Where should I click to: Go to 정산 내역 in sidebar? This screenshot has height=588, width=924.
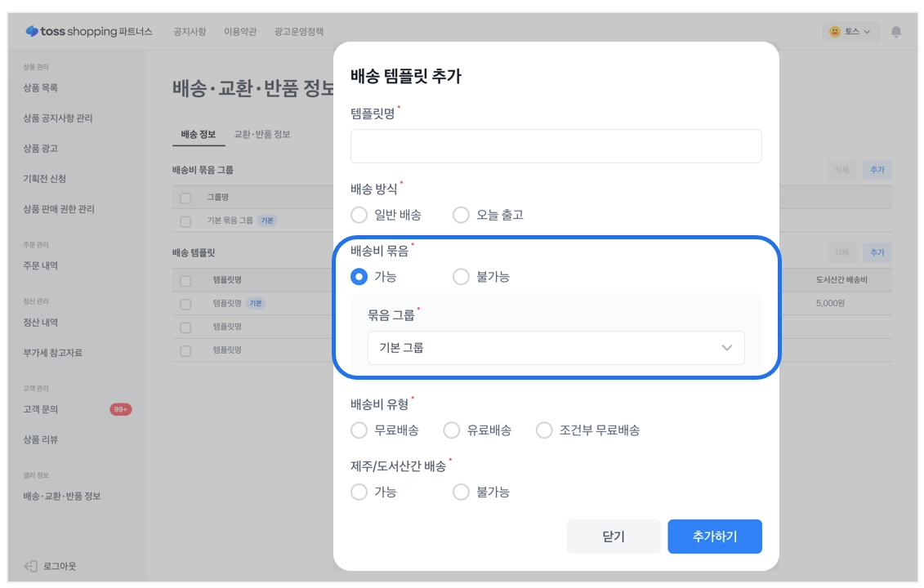(x=41, y=323)
